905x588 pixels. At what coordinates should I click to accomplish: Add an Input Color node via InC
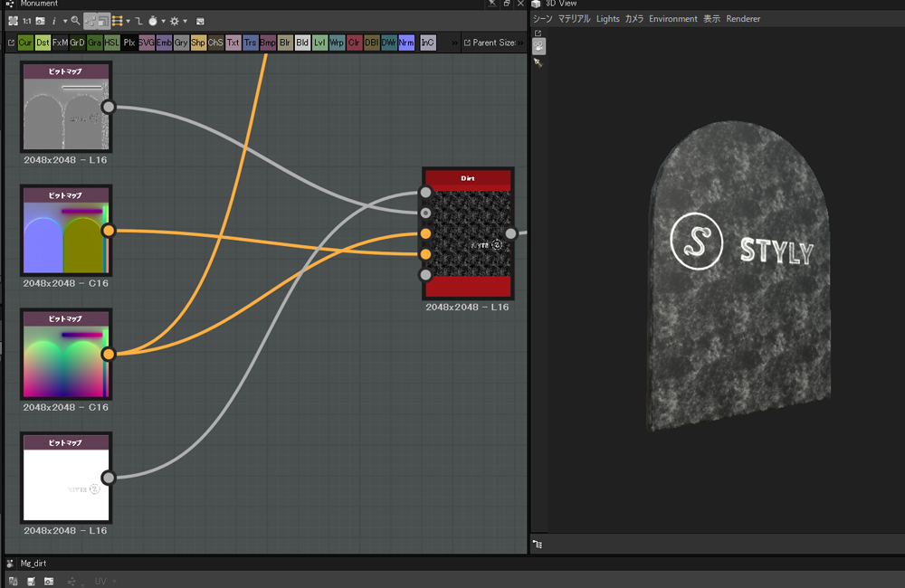[x=428, y=43]
